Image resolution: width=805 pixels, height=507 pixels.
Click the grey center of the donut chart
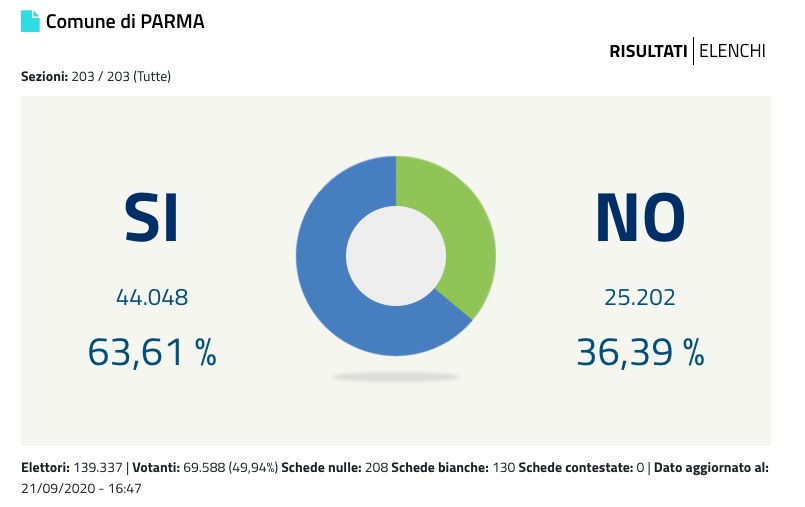click(x=396, y=254)
